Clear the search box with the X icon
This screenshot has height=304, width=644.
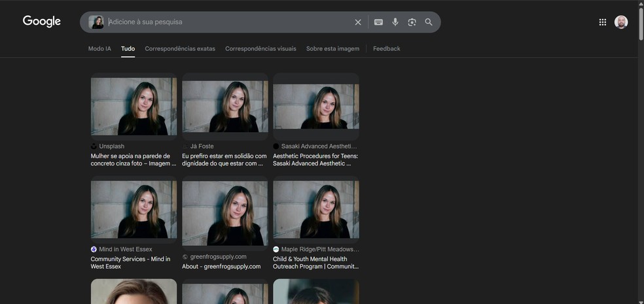click(358, 22)
